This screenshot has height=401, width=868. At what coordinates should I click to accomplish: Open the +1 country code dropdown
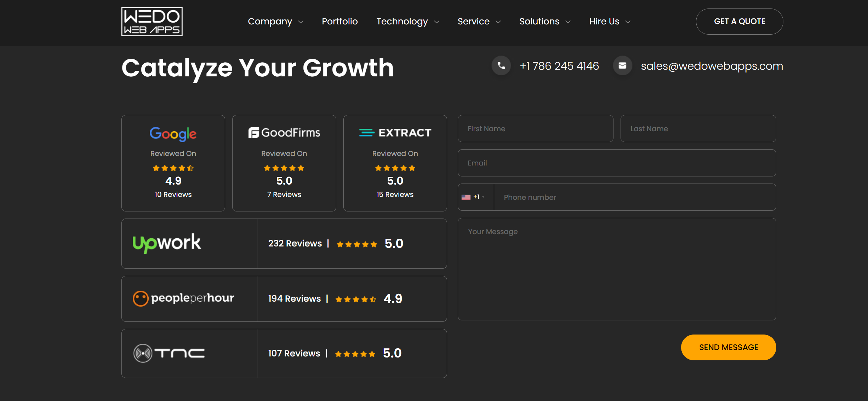(x=476, y=197)
